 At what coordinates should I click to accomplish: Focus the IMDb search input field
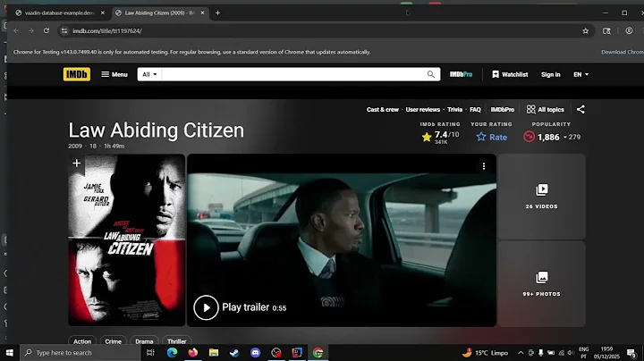tap(293, 74)
